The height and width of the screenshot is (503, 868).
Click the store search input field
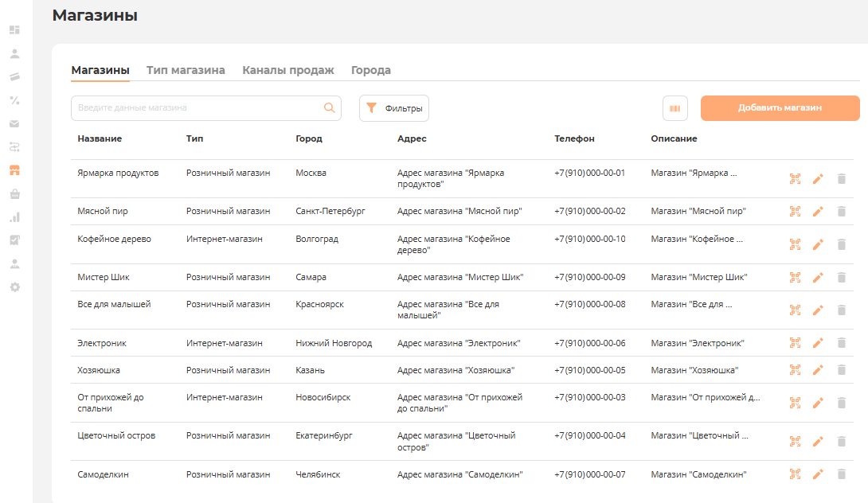coord(195,108)
